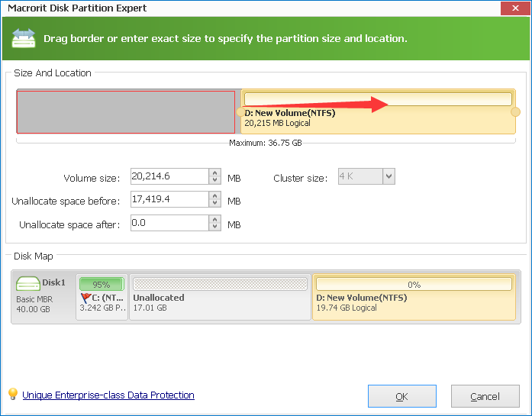This screenshot has width=532, height=416.
Task: Click the light bulb tip icon
Action: click(x=13, y=394)
